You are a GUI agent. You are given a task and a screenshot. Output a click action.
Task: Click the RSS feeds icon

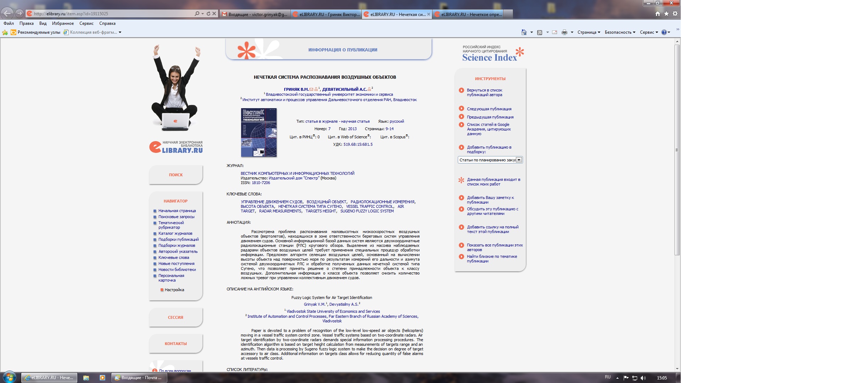coord(540,32)
